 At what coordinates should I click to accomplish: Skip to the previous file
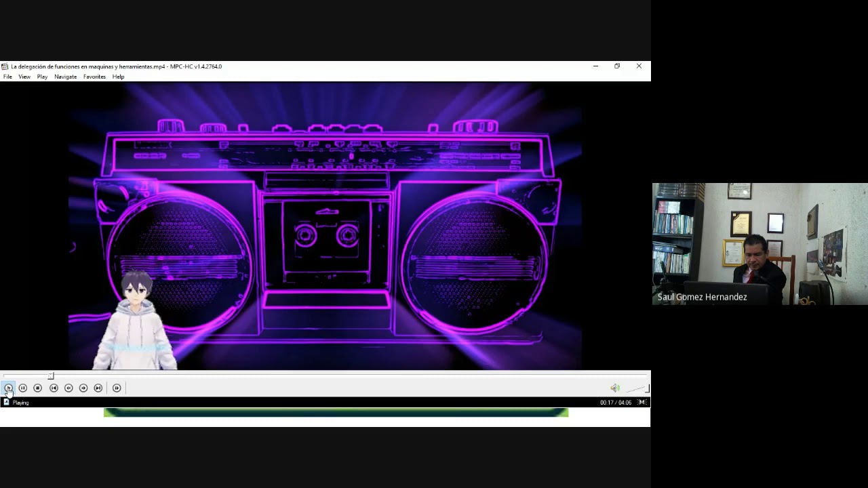click(54, 388)
